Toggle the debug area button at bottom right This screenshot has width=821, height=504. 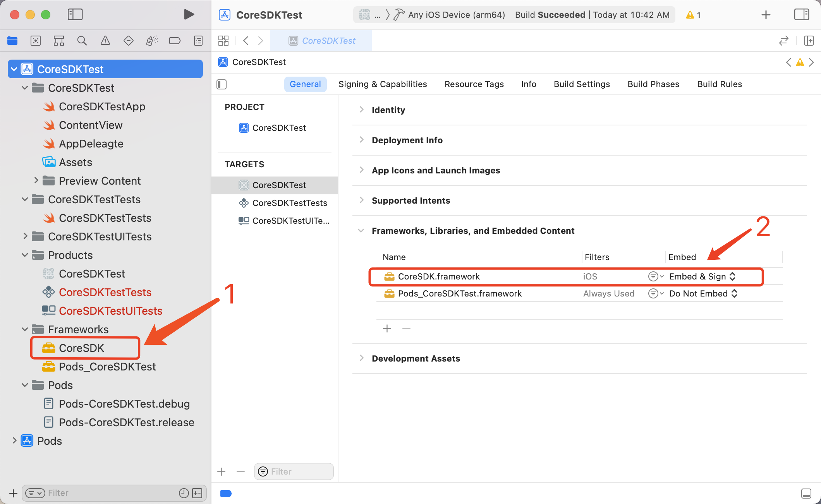(806, 494)
